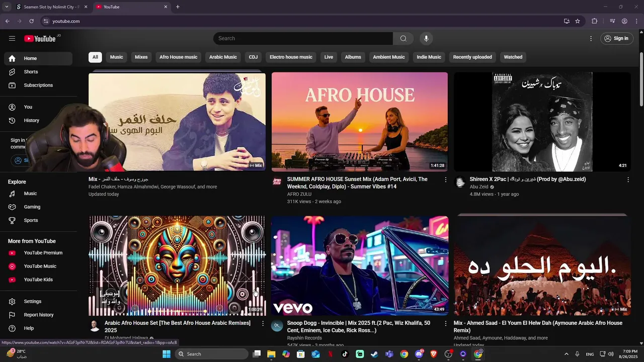Select the Ambient Music chip
Screen dimensions: 644x362
388,57
